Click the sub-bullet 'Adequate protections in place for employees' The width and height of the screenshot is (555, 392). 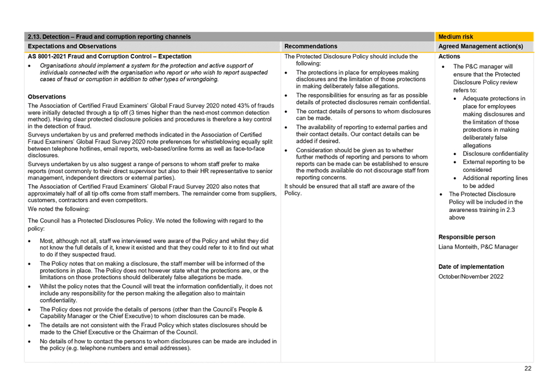click(x=494, y=122)
